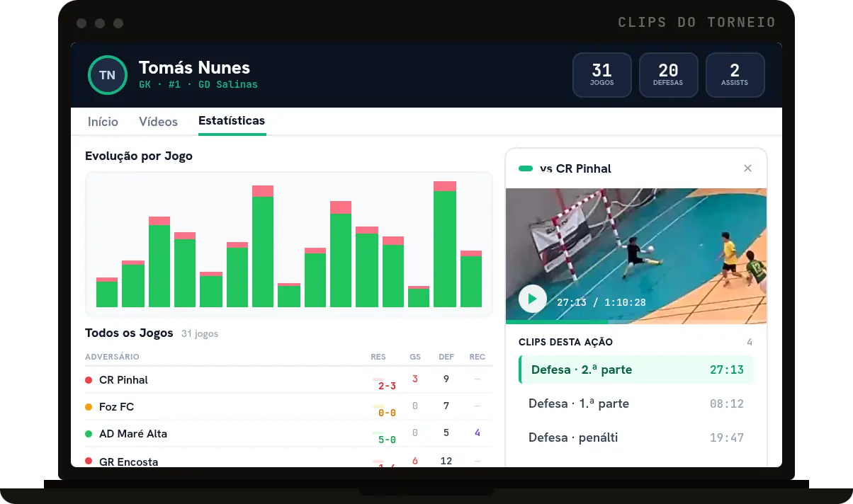The width and height of the screenshot is (853, 504).
Task: Click the last bar in Evolução chart
Action: [471, 279]
